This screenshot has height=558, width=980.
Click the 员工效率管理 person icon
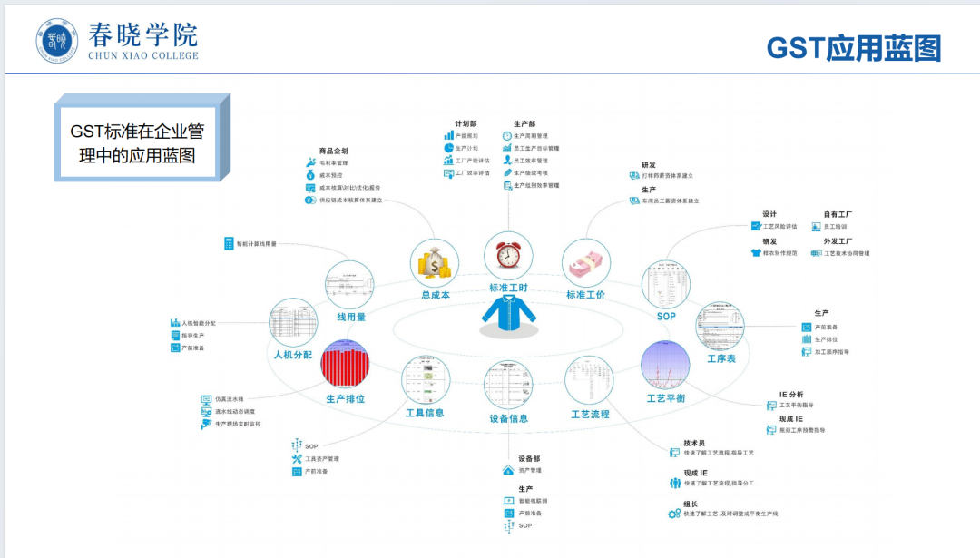(x=507, y=160)
